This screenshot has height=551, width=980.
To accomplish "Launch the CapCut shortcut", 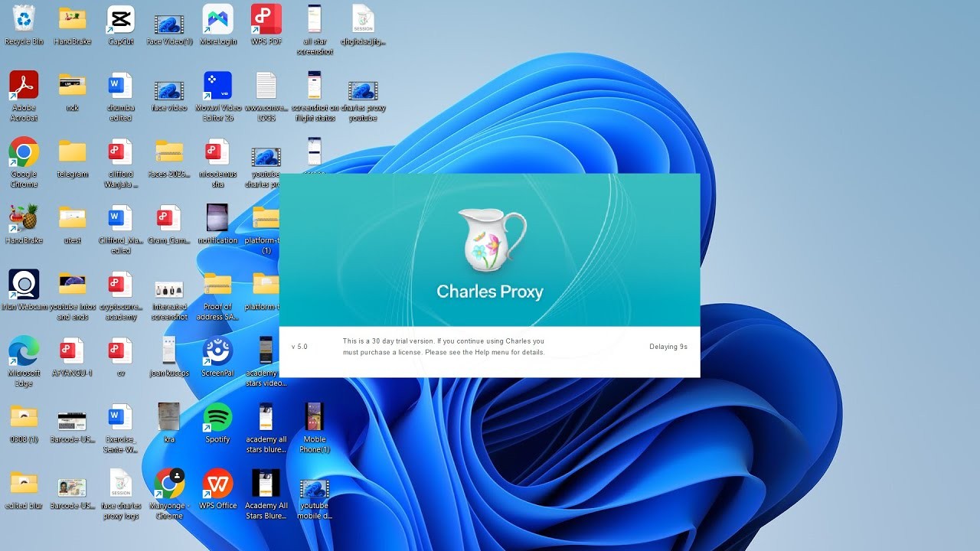I will click(x=121, y=25).
